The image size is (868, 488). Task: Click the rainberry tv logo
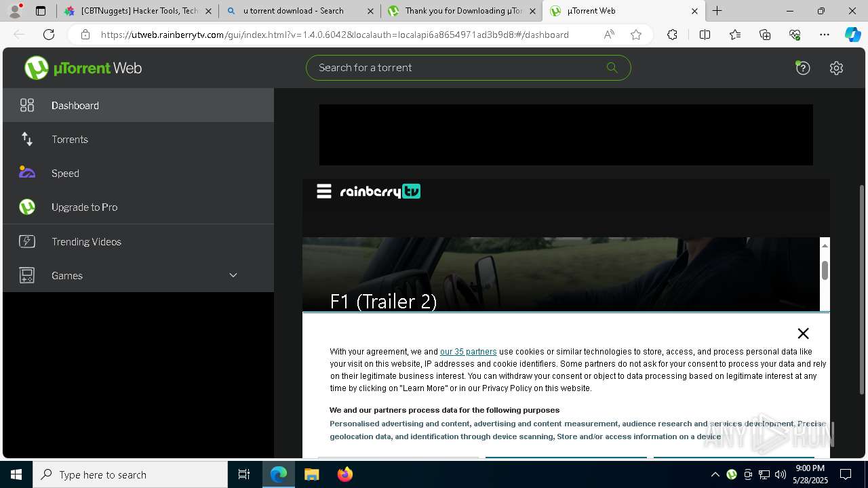(380, 192)
